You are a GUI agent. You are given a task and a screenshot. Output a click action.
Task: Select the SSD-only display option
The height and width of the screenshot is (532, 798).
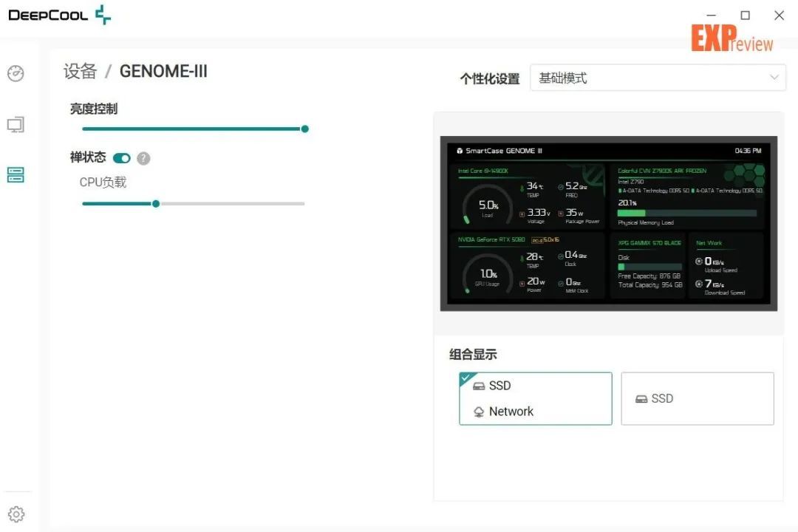(698, 398)
